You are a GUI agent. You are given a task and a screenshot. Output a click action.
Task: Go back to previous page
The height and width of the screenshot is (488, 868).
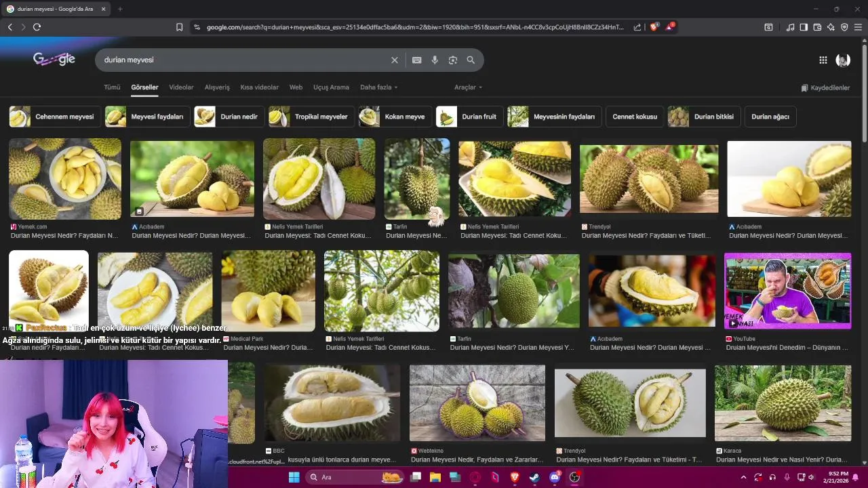(10, 27)
